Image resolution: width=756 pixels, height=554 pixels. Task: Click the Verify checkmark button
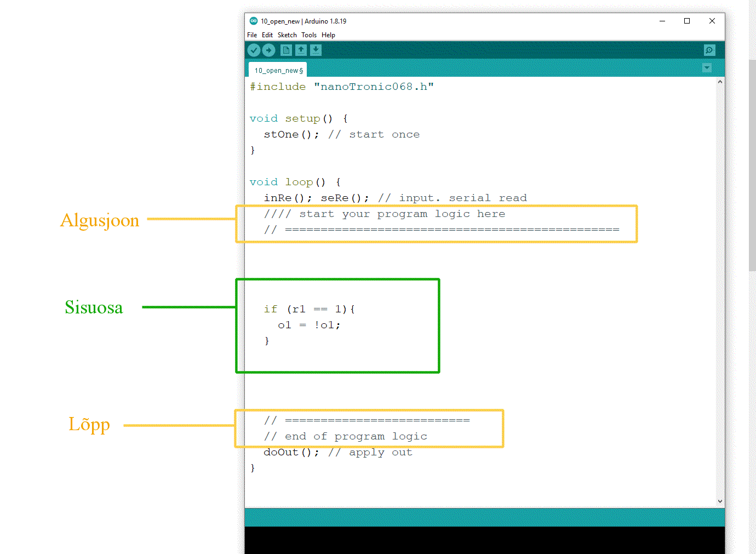pyautogui.click(x=254, y=50)
